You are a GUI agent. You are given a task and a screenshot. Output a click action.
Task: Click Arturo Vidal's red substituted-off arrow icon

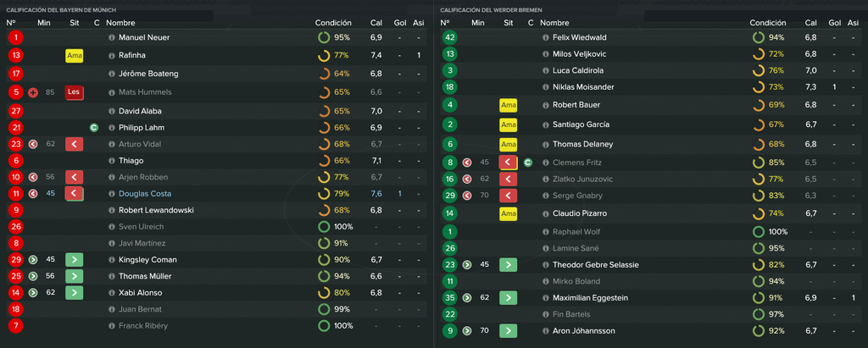coord(75,145)
